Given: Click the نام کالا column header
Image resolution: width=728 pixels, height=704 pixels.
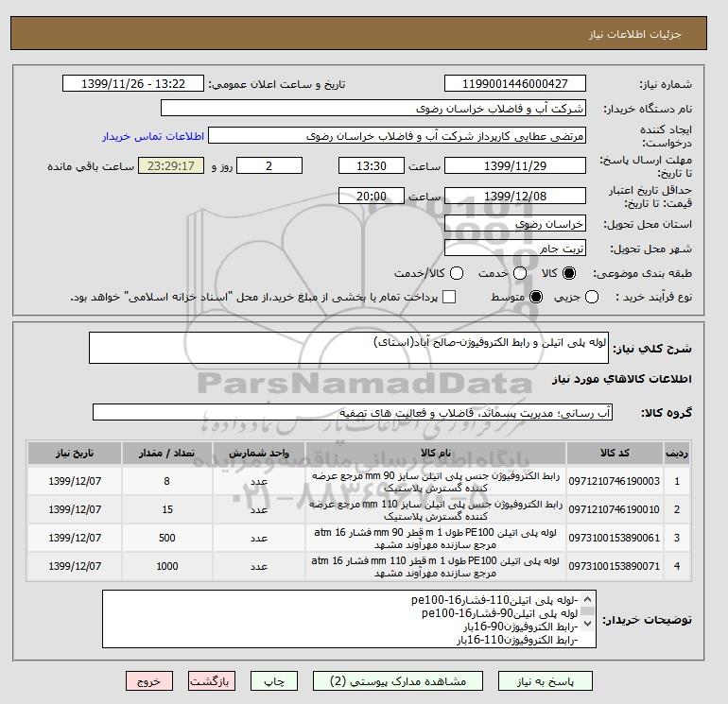Looking at the screenshot, I should tap(436, 453).
